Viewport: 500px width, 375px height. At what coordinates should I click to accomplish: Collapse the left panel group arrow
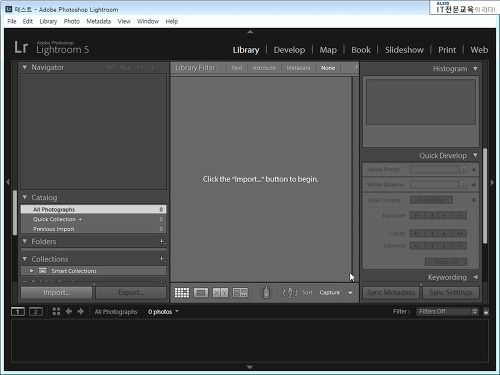click(8, 182)
